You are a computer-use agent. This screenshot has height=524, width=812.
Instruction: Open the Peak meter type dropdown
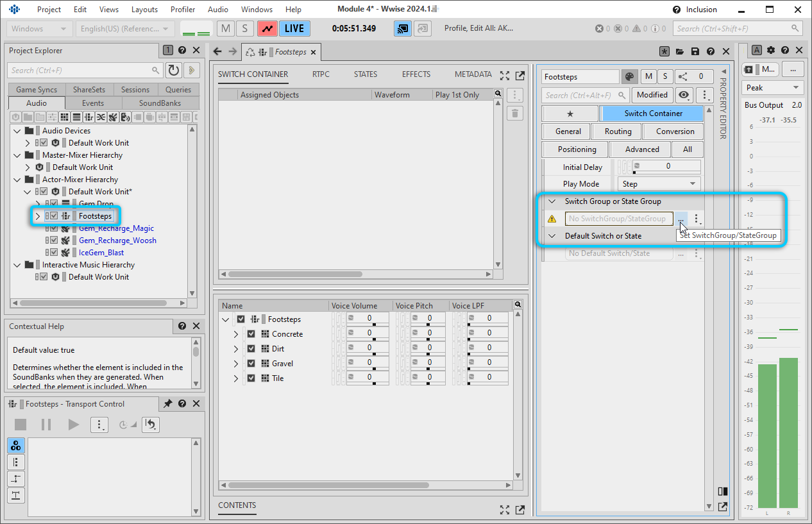tap(773, 88)
